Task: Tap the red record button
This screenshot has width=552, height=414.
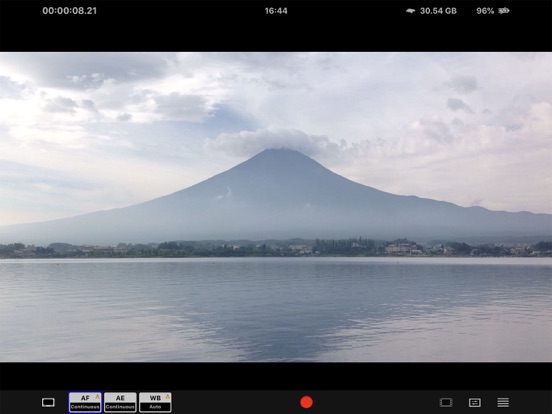Action: point(306,402)
